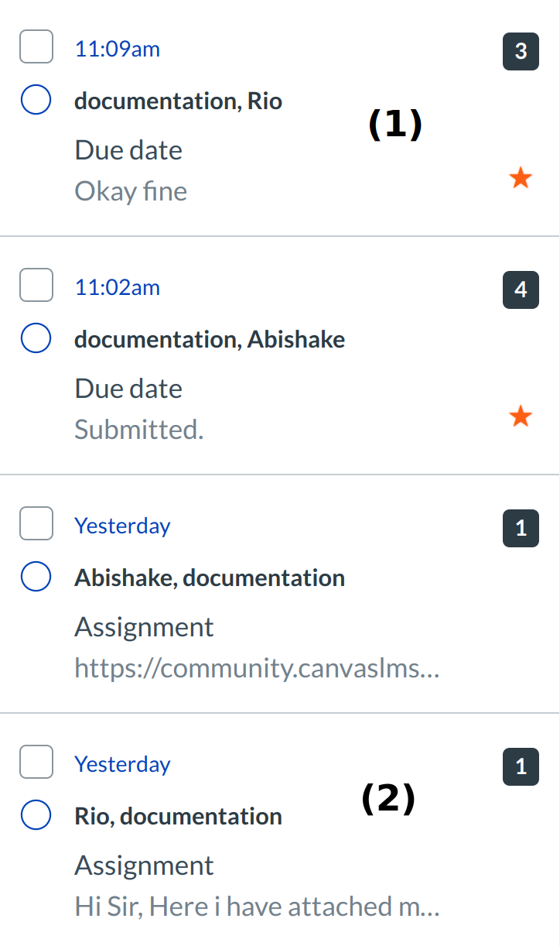560x946 pixels.
Task: Click the circle icon next to "Rio, documentation"
Action: (x=36, y=816)
